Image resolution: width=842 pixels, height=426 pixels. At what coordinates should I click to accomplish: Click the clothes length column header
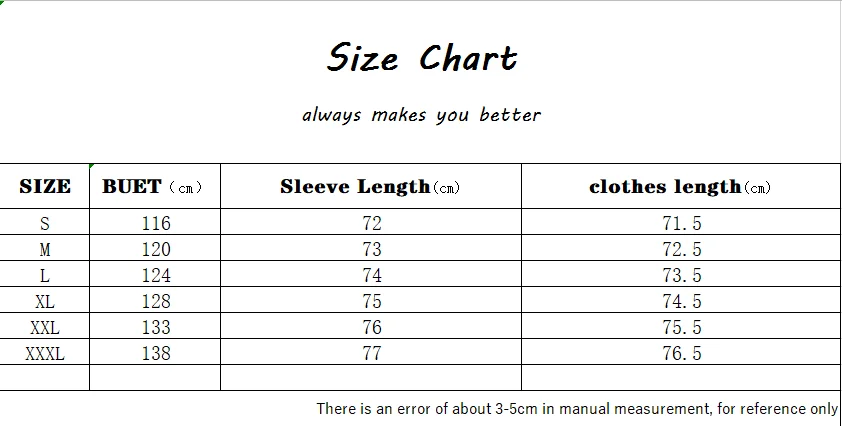[x=680, y=187]
